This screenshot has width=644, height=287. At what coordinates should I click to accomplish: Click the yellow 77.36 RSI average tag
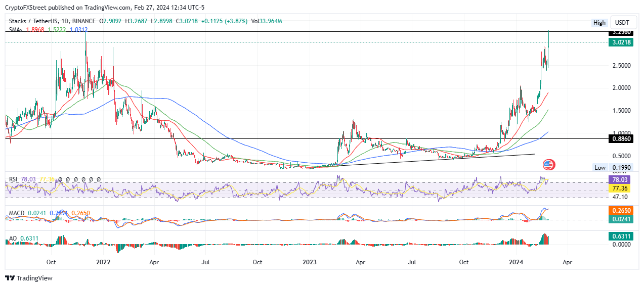pyautogui.click(x=620, y=188)
